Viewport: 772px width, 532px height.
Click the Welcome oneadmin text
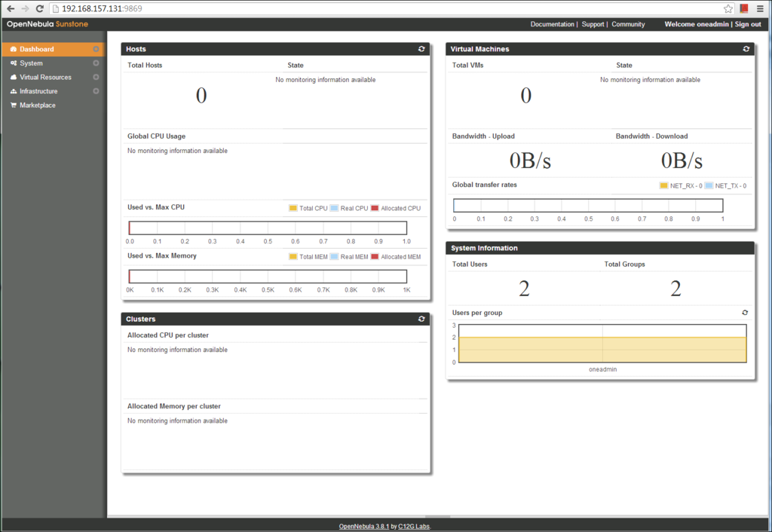[x=696, y=24]
